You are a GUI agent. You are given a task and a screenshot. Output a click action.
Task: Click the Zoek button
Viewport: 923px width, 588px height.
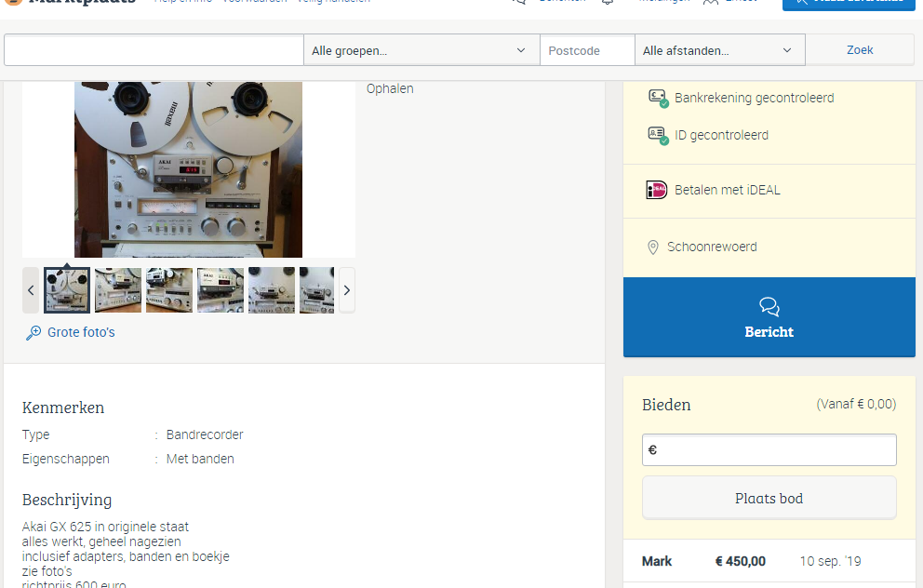tap(860, 50)
